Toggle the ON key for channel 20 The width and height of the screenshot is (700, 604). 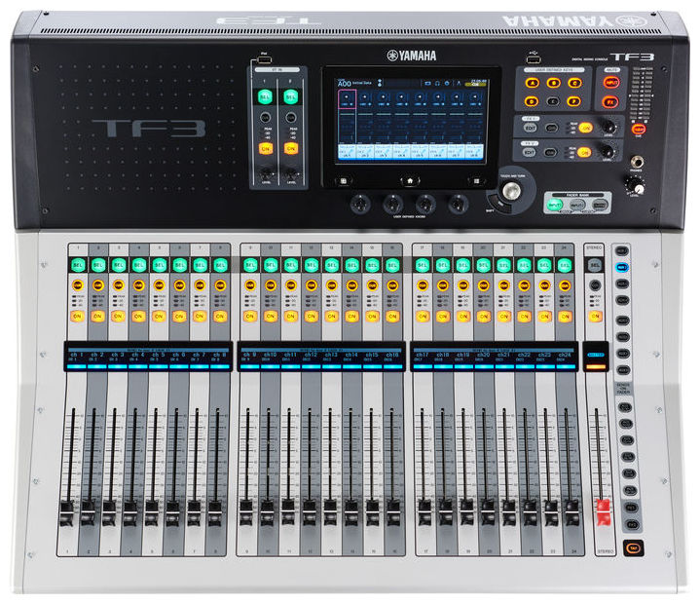tap(484, 317)
